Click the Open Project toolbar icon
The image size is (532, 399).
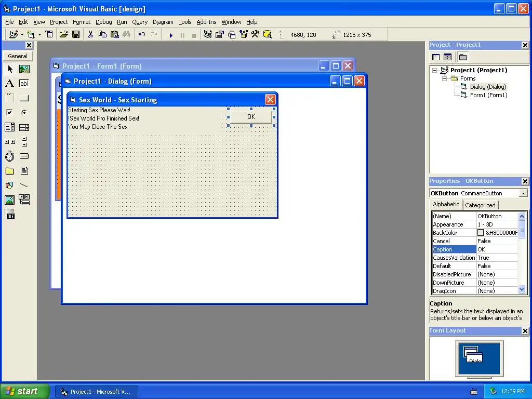64,34
